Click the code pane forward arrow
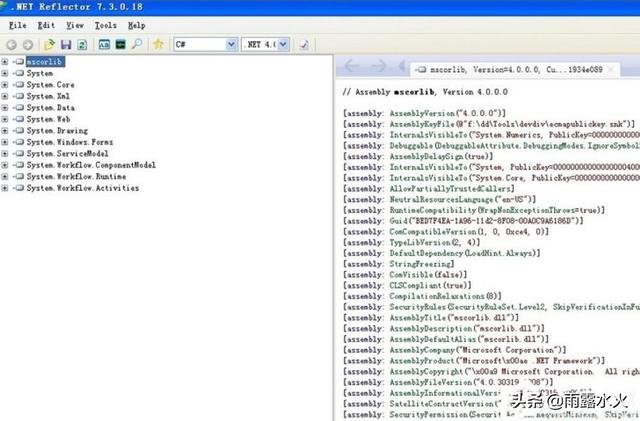Image resolution: width=640 pixels, height=421 pixels. tap(378, 65)
